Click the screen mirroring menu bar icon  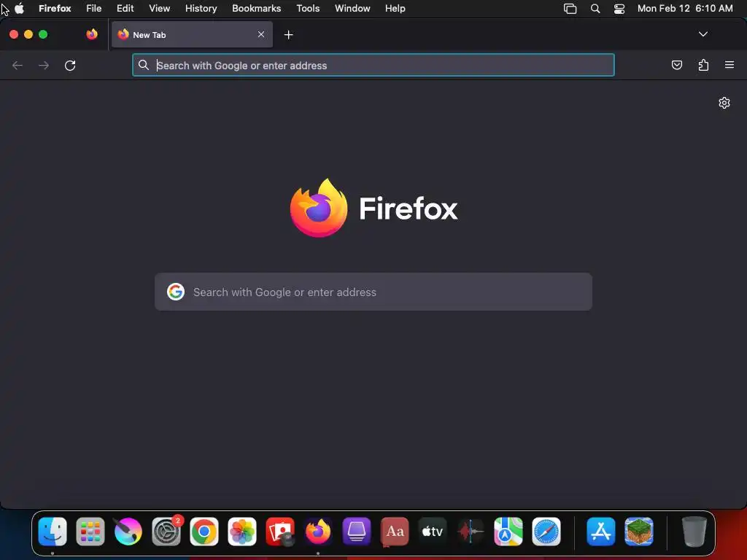coord(570,9)
